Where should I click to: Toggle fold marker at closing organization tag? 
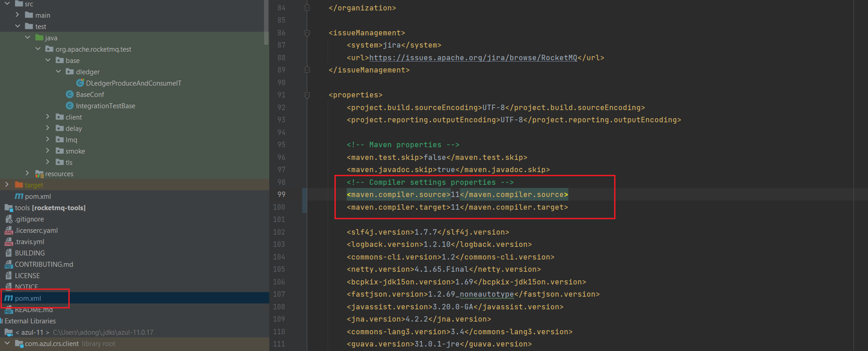307,8
